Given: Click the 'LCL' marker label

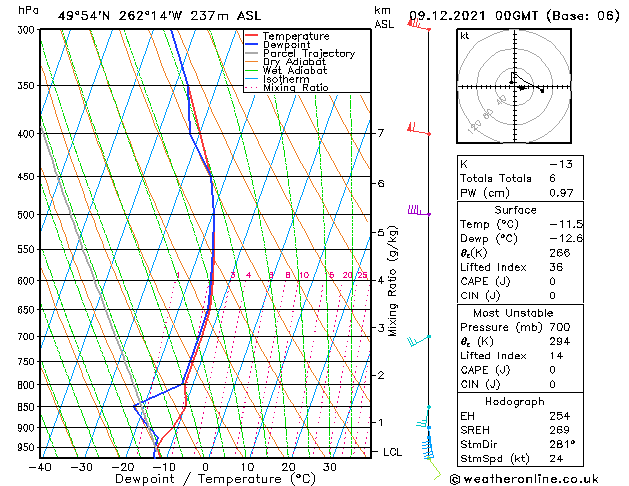Looking at the screenshot, I should click(x=392, y=452).
